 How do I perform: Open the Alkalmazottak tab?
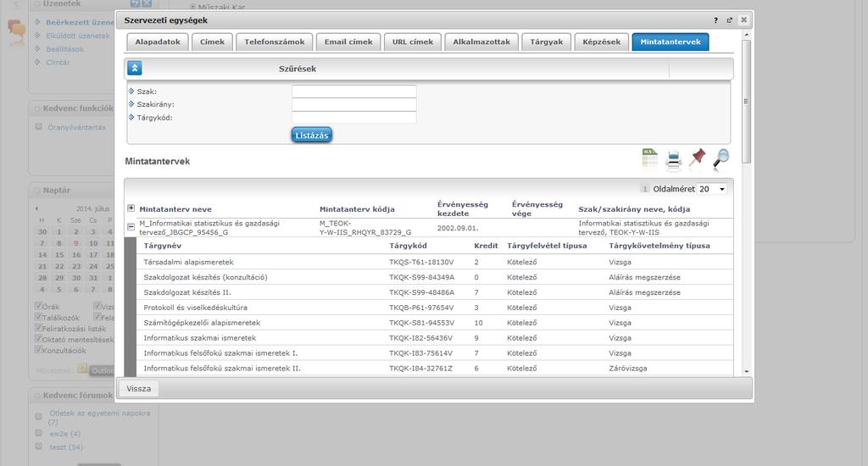point(481,42)
